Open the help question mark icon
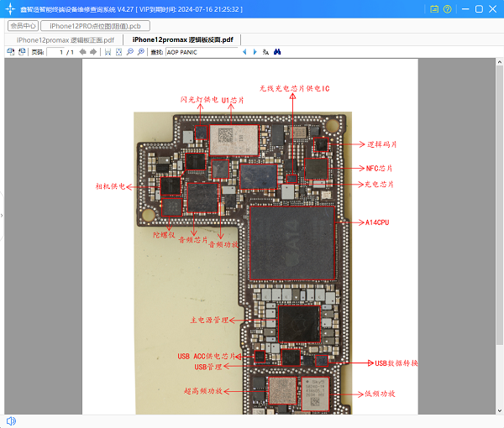The width and height of the screenshot is (504, 428). pyautogui.click(x=447, y=9)
